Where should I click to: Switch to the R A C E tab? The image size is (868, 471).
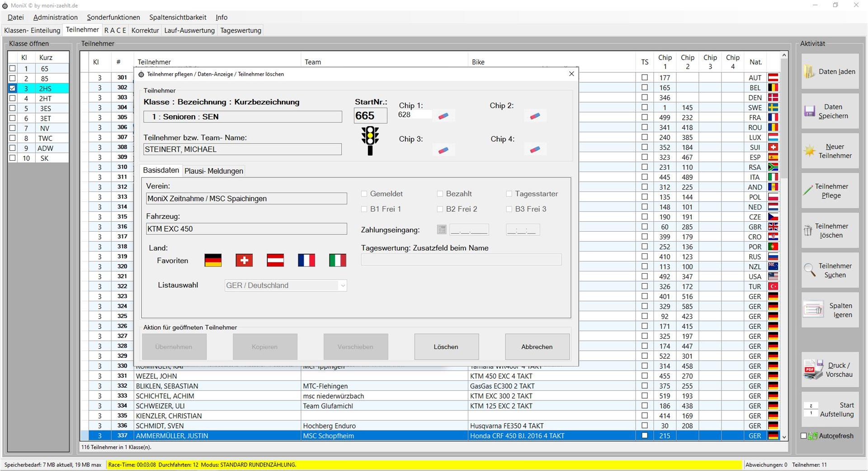(115, 30)
